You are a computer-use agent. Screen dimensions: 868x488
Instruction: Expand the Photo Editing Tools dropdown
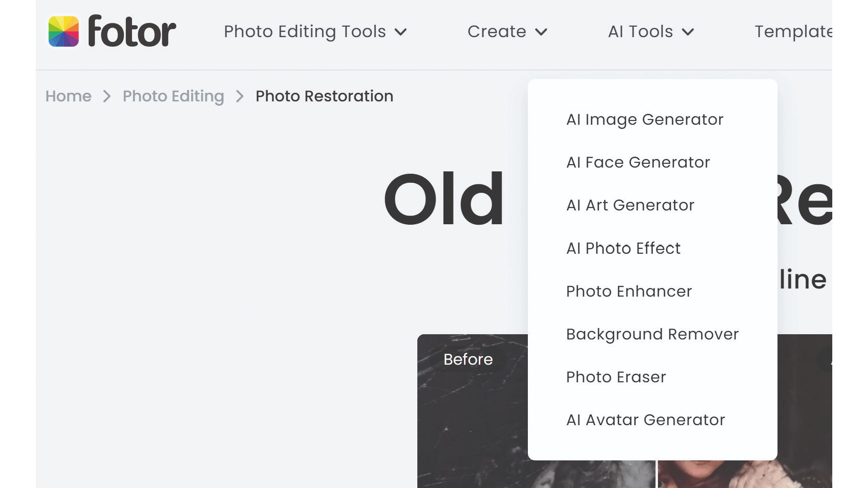click(x=315, y=31)
